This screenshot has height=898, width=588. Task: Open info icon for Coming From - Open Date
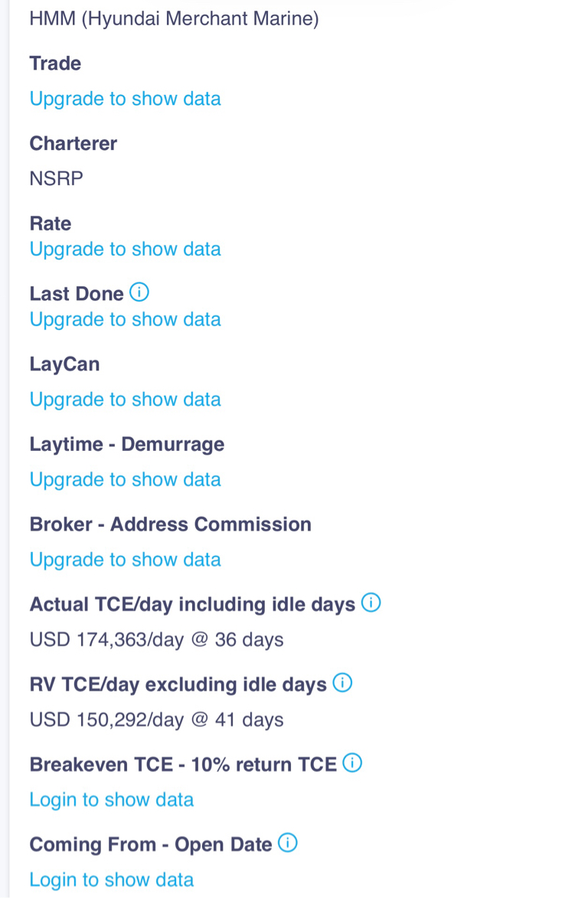pos(287,844)
